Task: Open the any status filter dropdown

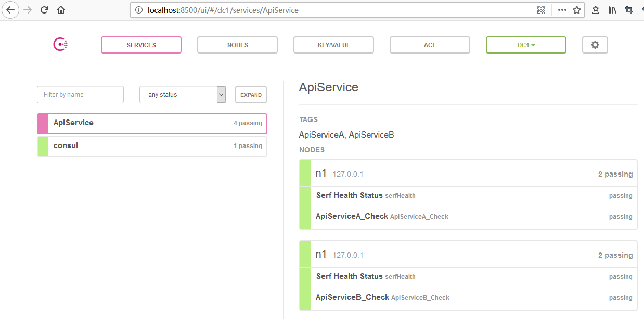Action: coord(183,95)
